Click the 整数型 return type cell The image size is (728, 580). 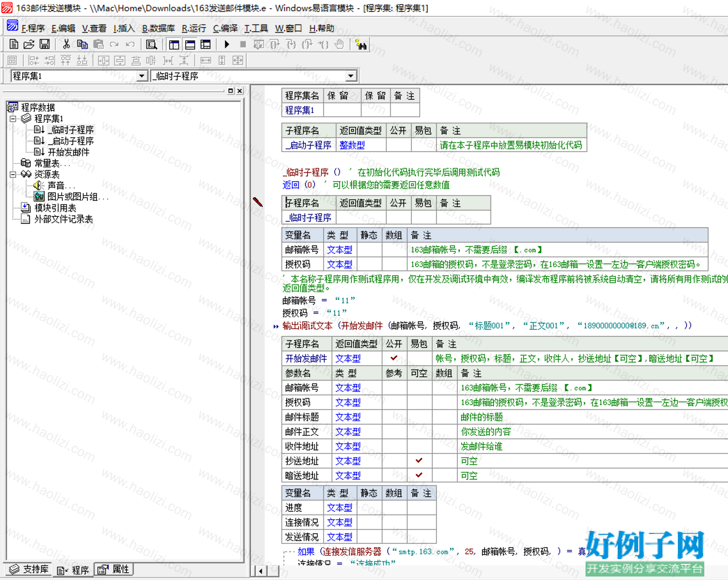[361, 145]
